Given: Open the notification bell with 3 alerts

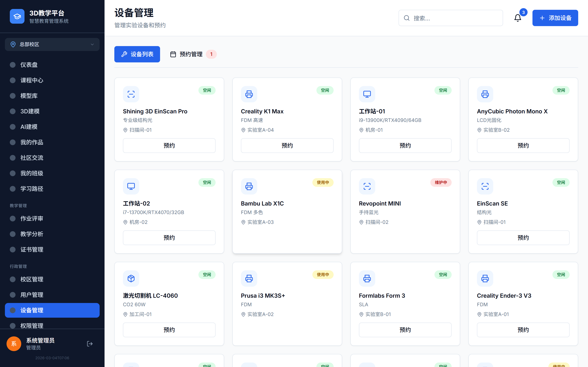Looking at the screenshot, I should pos(518,18).
